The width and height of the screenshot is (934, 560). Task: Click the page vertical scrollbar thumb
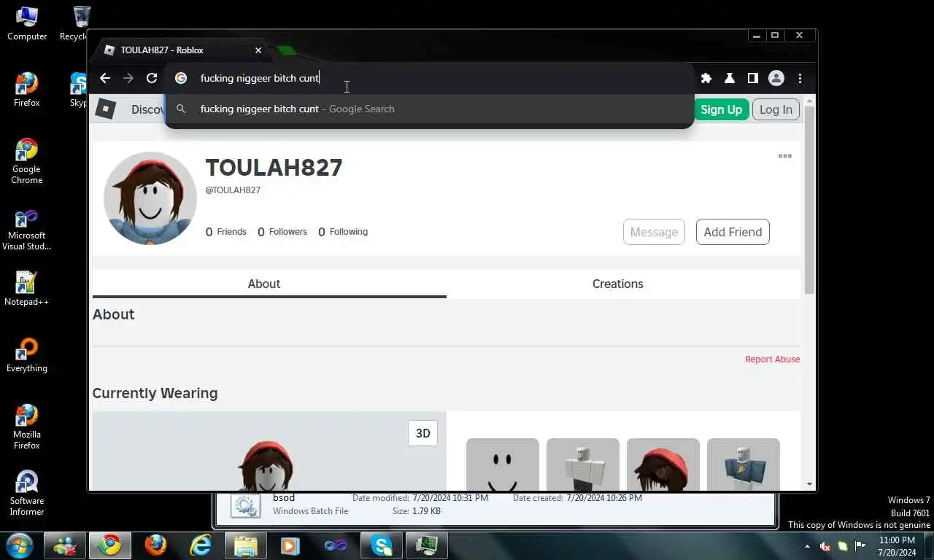(809, 199)
